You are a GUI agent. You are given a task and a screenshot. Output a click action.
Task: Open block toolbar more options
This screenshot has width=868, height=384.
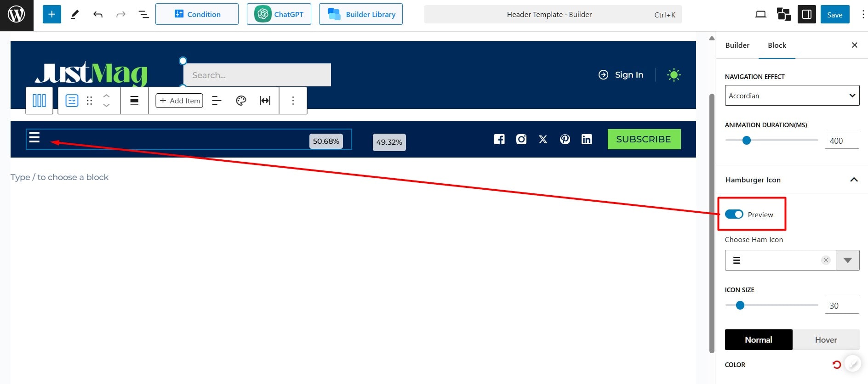tap(293, 101)
